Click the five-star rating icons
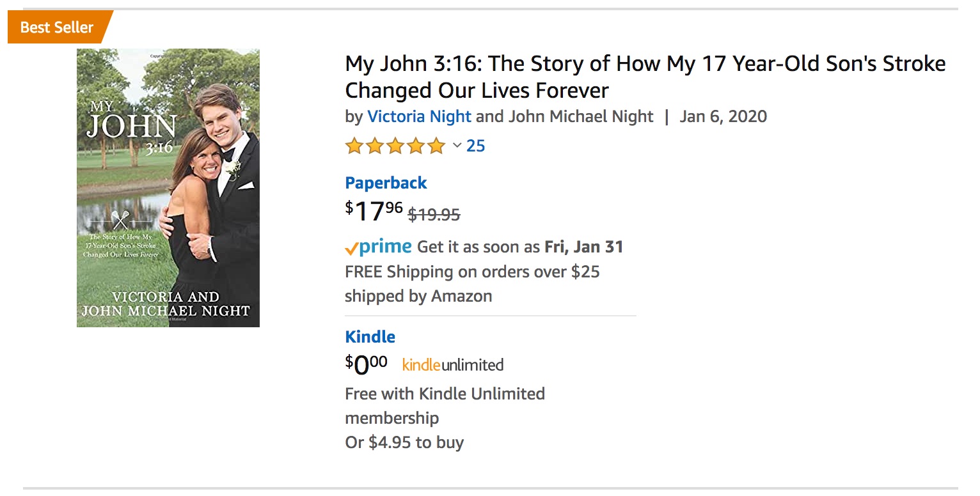 395,146
